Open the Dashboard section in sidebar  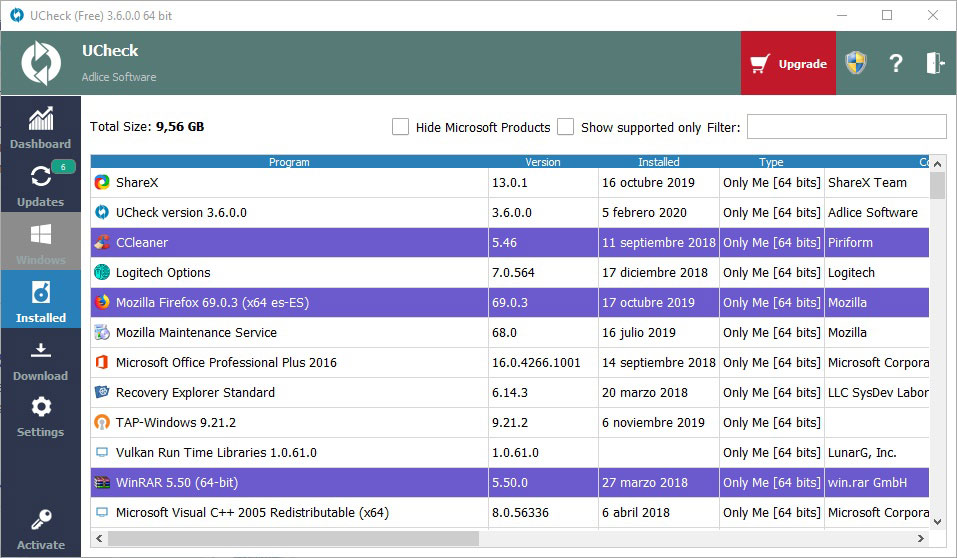pos(40,128)
